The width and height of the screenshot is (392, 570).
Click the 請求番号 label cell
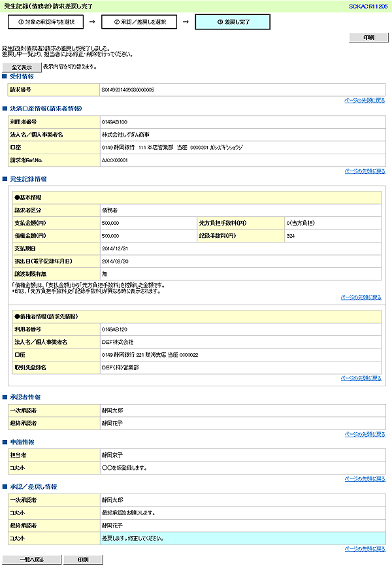54,90
